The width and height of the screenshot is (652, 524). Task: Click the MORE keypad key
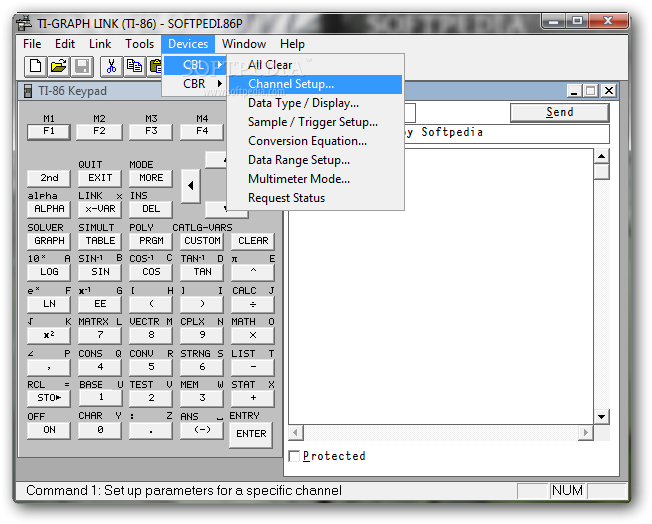point(151,178)
